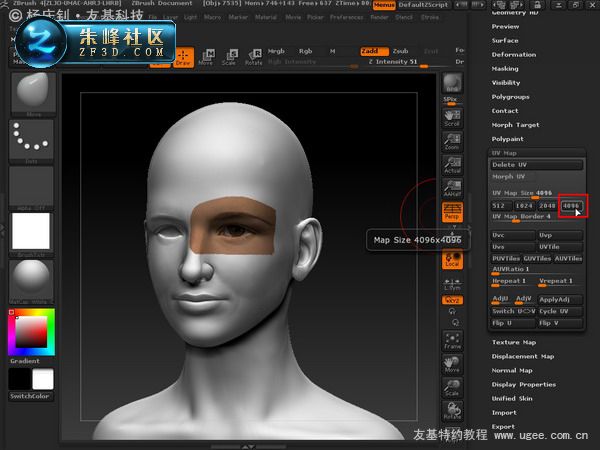
Task: Click the lock icon in the title bar
Action: [x=537, y=5]
